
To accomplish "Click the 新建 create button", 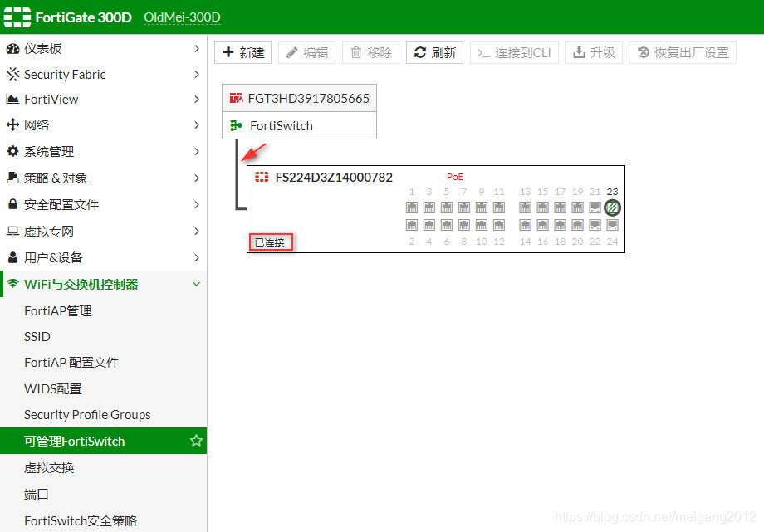I will [x=243, y=52].
